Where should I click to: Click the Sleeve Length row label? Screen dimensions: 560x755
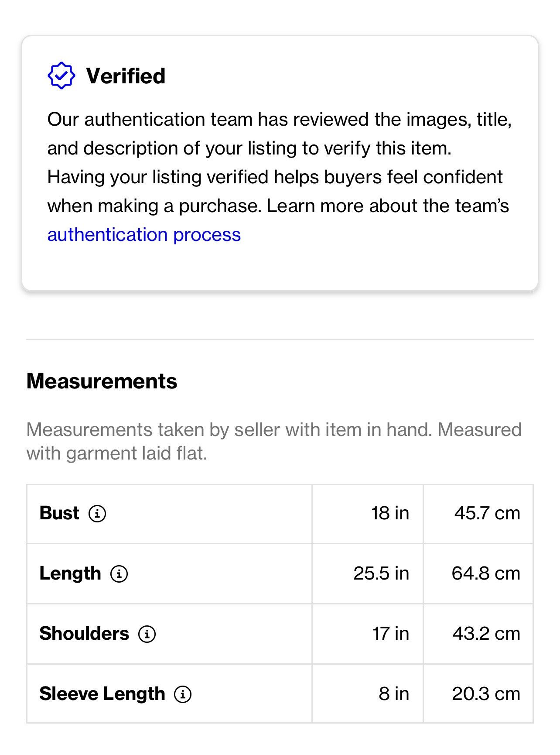pyautogui.click(x=102, y=694)
